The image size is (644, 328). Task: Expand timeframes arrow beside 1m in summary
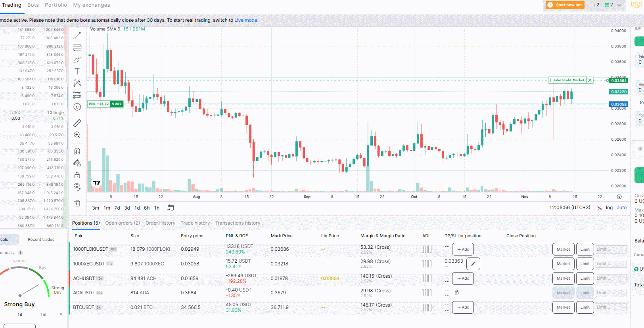[x=61, y=315]
